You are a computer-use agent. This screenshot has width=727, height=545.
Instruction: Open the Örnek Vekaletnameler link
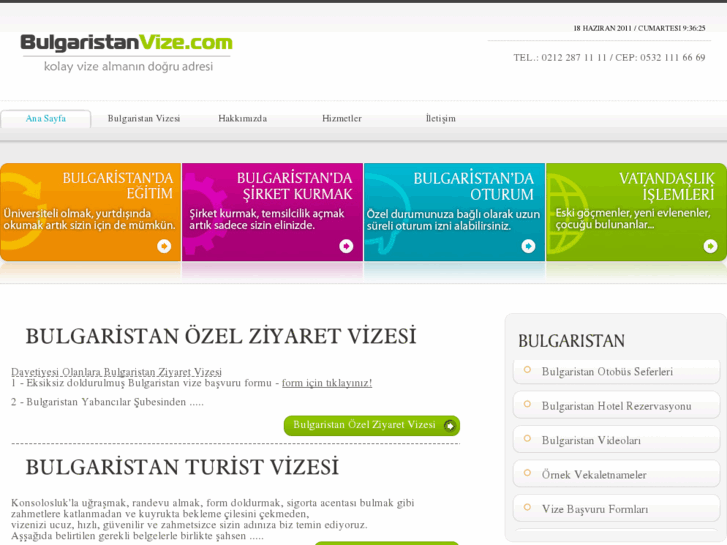pyautogui.click(x=594, y=475)
